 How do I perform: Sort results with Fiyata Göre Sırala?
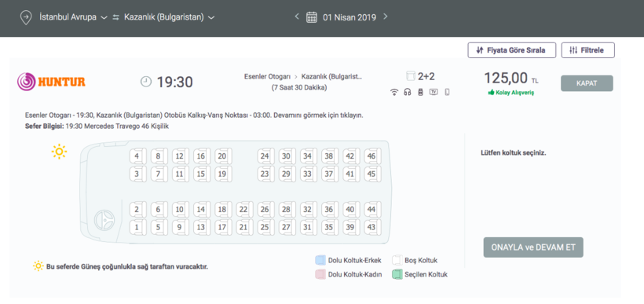pos(512,50)
